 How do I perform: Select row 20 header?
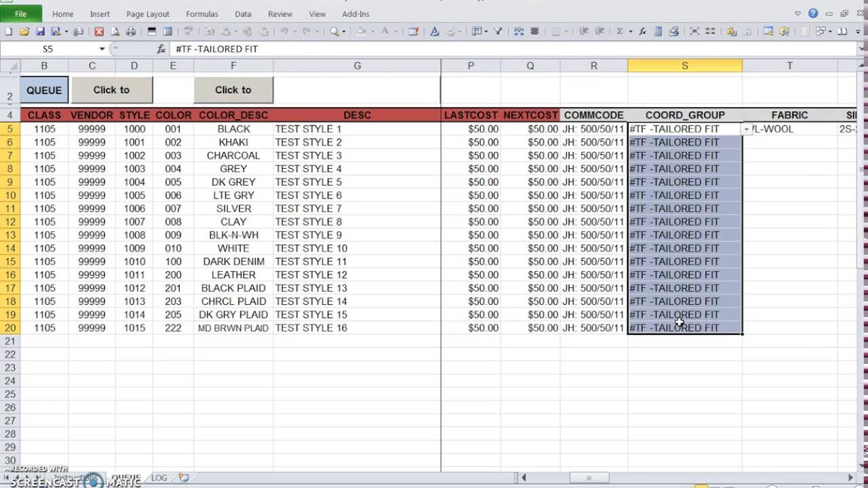[10, 327]
